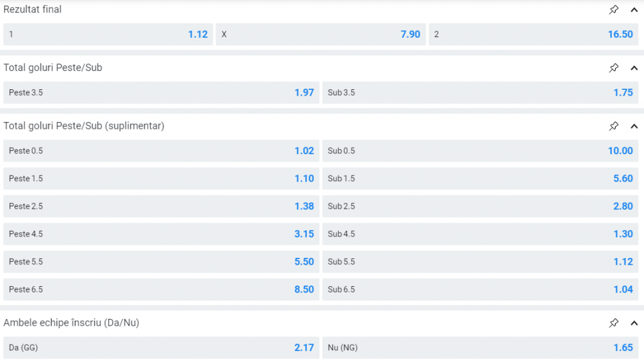The height and width of the screenshot is (361, 644).
Task: Pin the Total goluri Peste/Sub market
Action: (614, 68)
